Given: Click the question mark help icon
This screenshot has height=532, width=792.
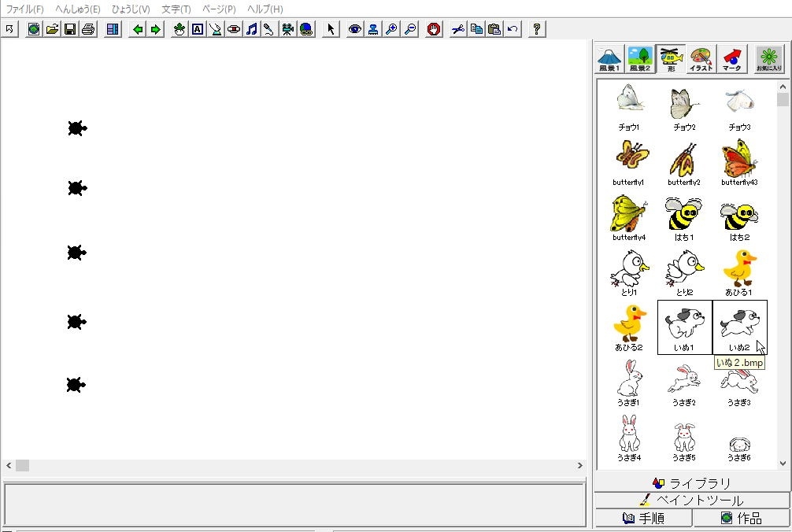Looking at the screenshot, I should coord(537,29).
